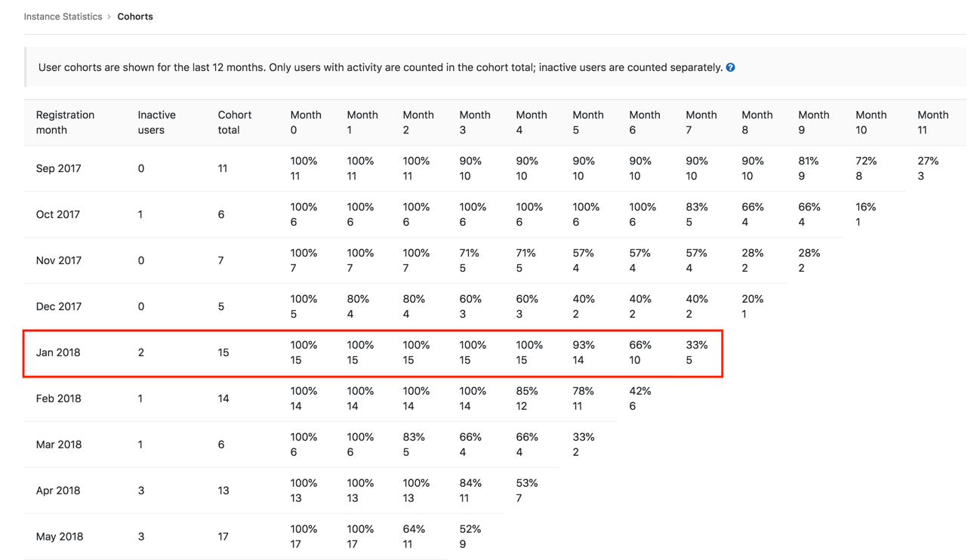Select the May 2018 cohort total 17
The width and height of the screenshot is (980, 560).
(x=223, y=537)
